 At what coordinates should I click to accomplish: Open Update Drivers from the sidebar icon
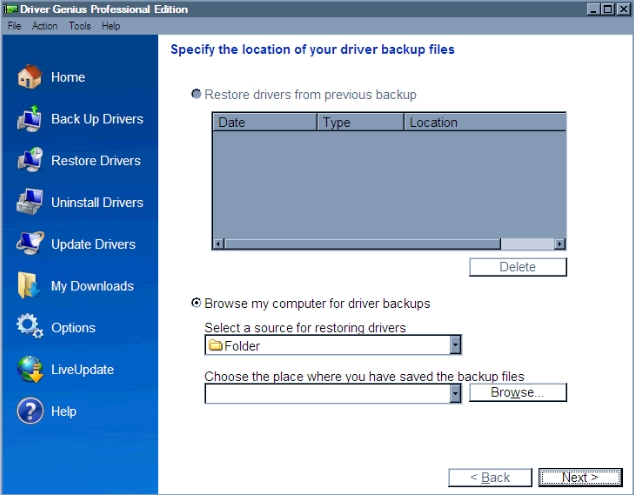[30, 244]
